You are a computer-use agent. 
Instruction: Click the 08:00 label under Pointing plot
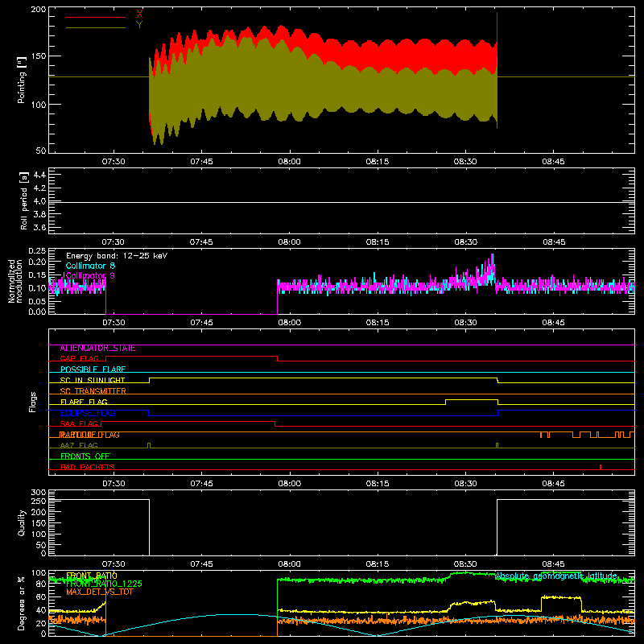click(289, 162)
